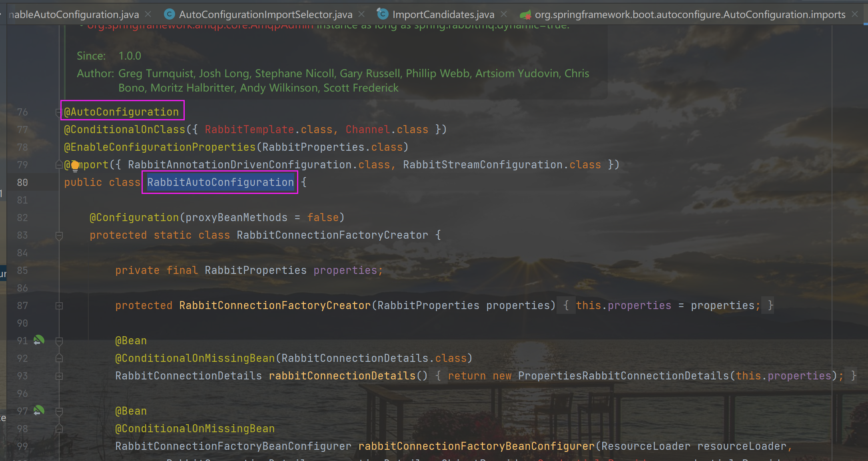Viewport: 868px width, 461px height.
Task: Click line number 80 in the gutter
Action: (22, 183)
